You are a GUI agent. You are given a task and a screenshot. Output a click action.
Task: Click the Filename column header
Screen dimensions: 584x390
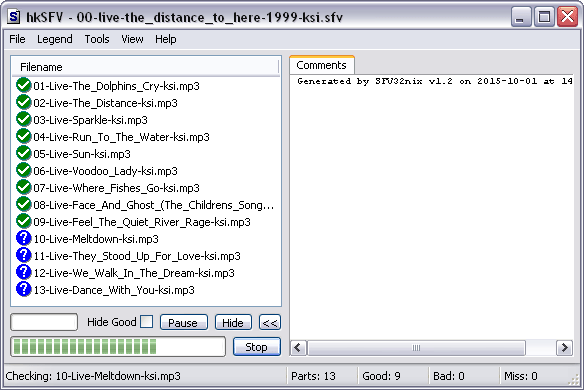(x=146, y=67)
